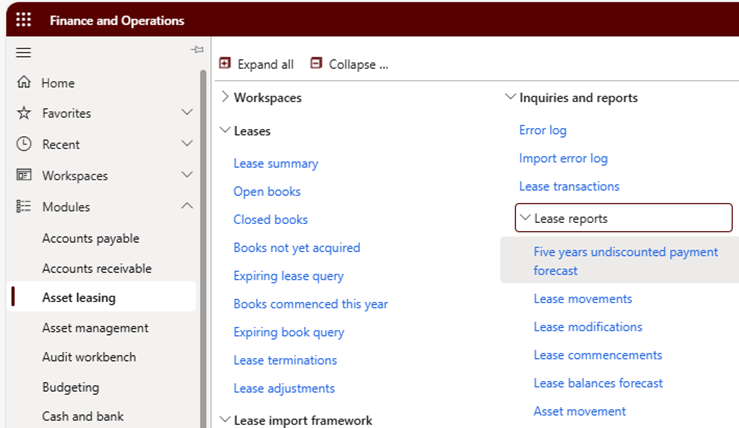This screenshot has width=739, height=428.
Task: Collapse the Leases section
Action: click(x=225, y=130)
